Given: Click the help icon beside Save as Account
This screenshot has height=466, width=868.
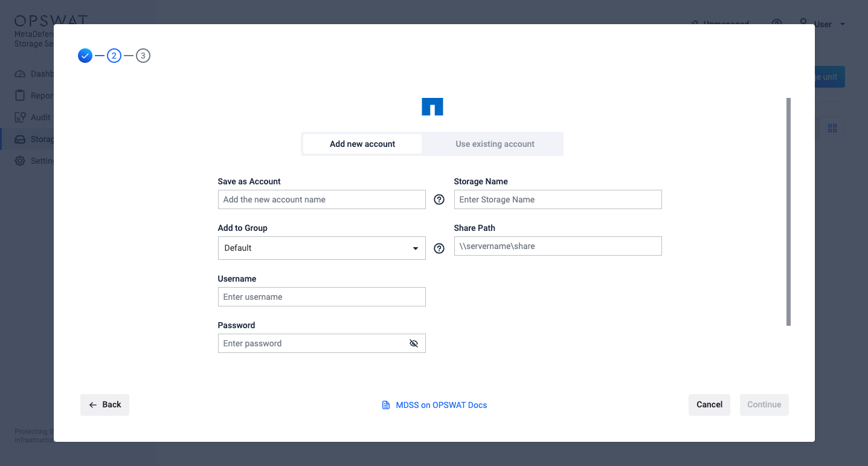Looking at the screenshot, I should [x=439, y=199].
